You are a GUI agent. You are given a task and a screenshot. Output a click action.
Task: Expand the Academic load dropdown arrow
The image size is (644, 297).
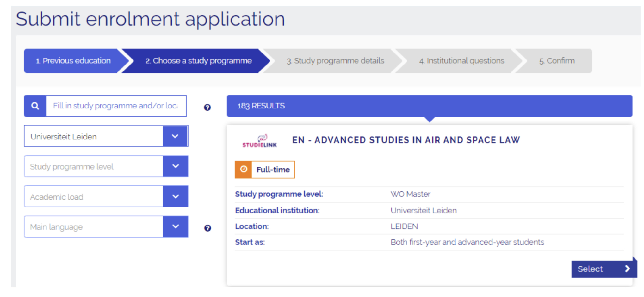click(x=175, y=196)
